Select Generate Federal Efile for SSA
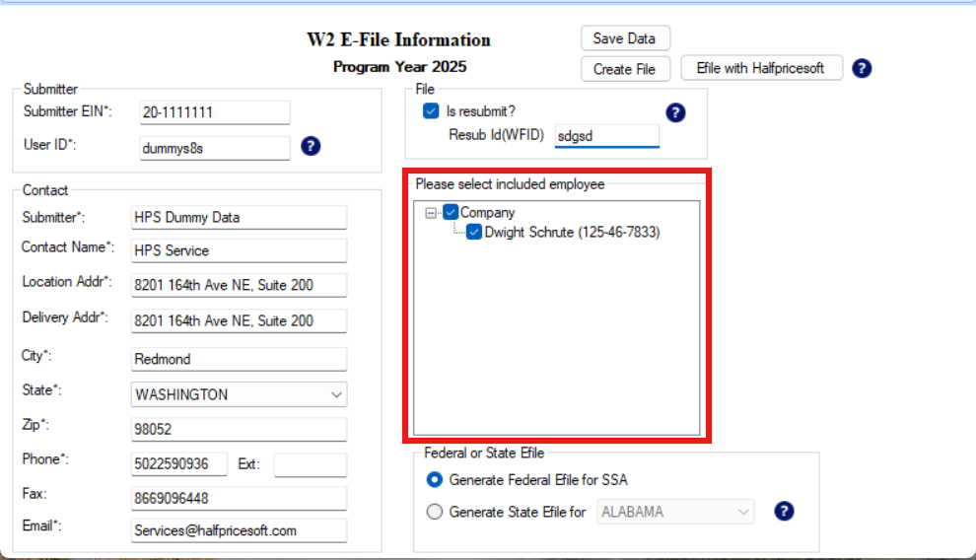976x560 pixels. (435, 480)
